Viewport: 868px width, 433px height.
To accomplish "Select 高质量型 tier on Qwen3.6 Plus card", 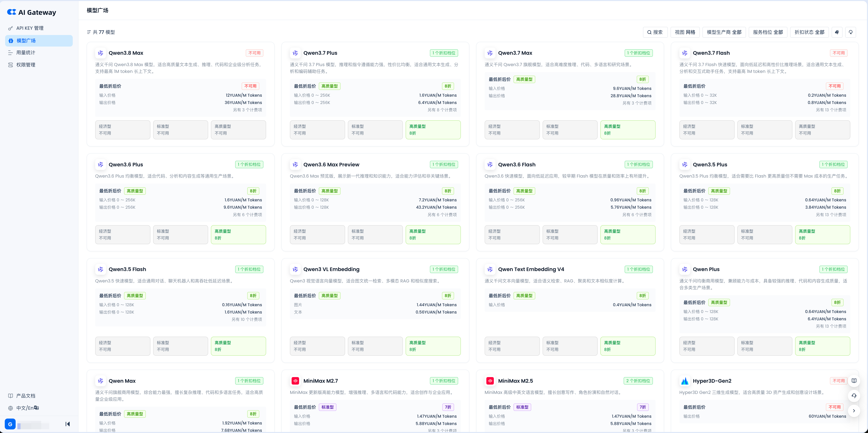I will pyautogui.click(x=238, y=235).
